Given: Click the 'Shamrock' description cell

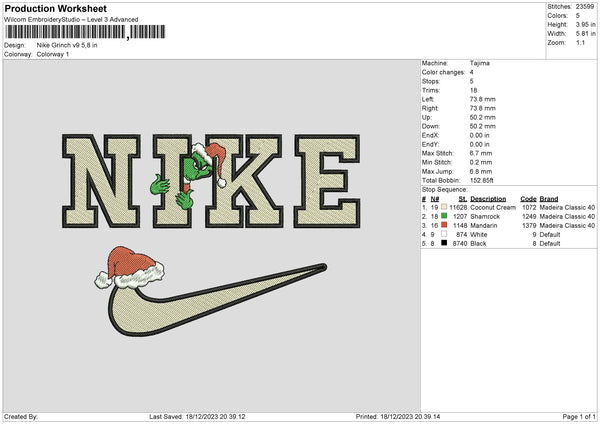Looking at the screenshot, I should point(485,216).
